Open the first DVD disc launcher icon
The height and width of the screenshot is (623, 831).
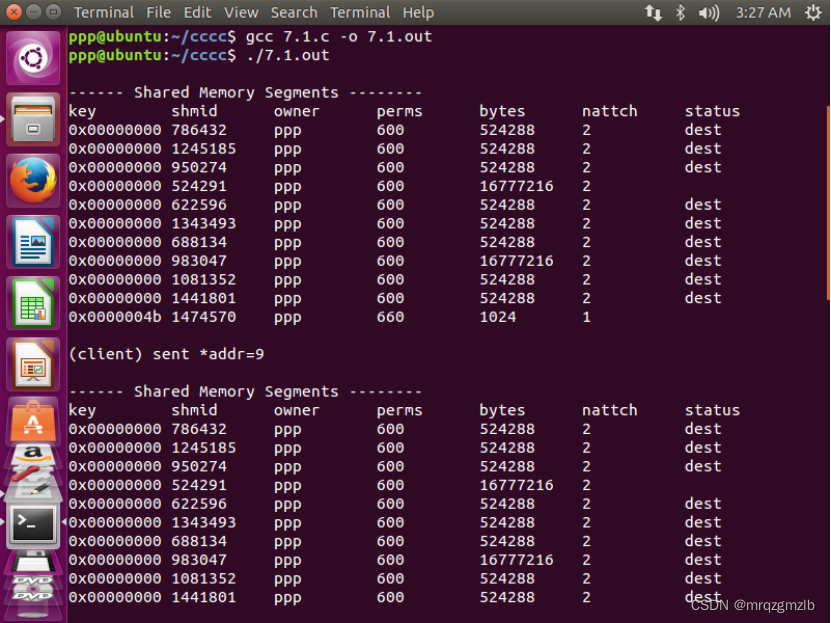pyautogui.click(x=33, y=581)
